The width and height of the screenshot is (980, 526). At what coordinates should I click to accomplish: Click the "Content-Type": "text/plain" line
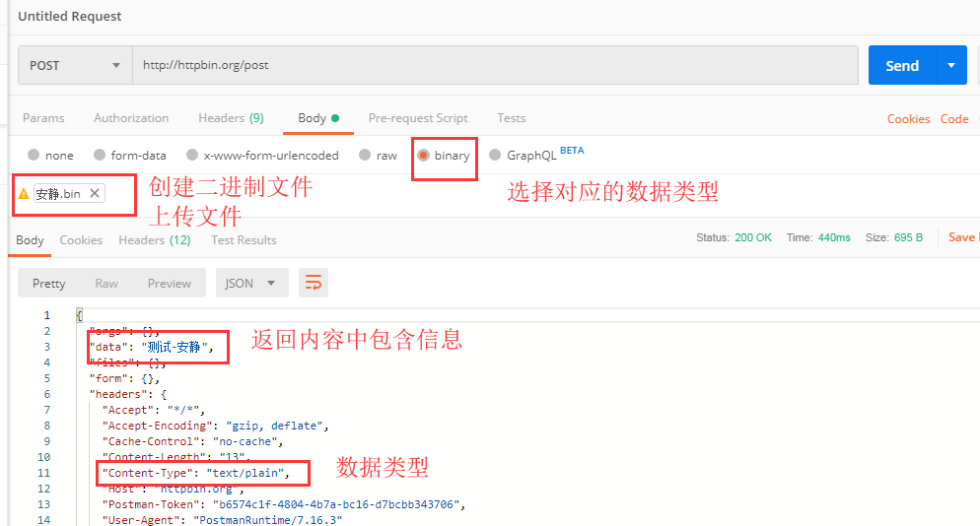196,473
